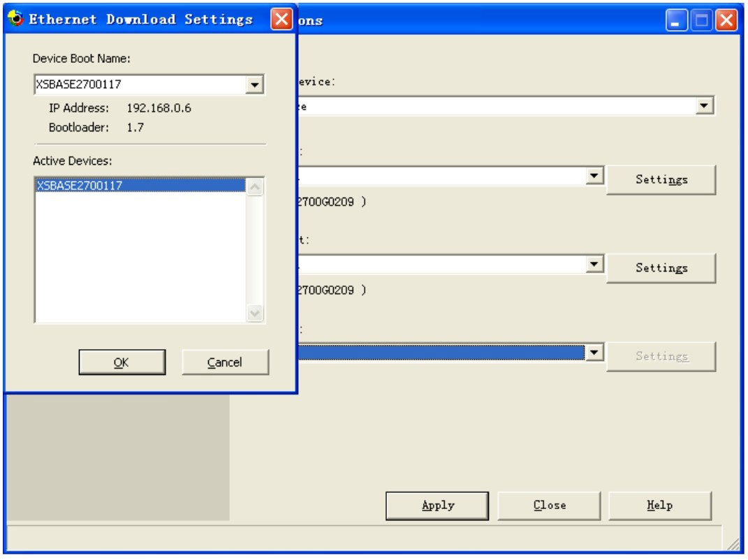Screen dimensions: 748x560
Task: Click OK in Ethernet Download Settings
Action: coord(122,362)
